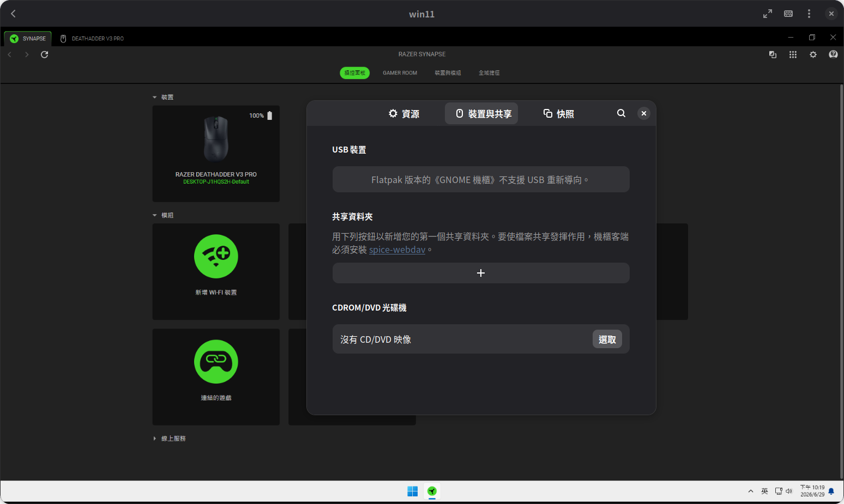Click Razer Synapse icon in taskbar
The width and height of the screenshot is (844, 504).
point(432,491)
